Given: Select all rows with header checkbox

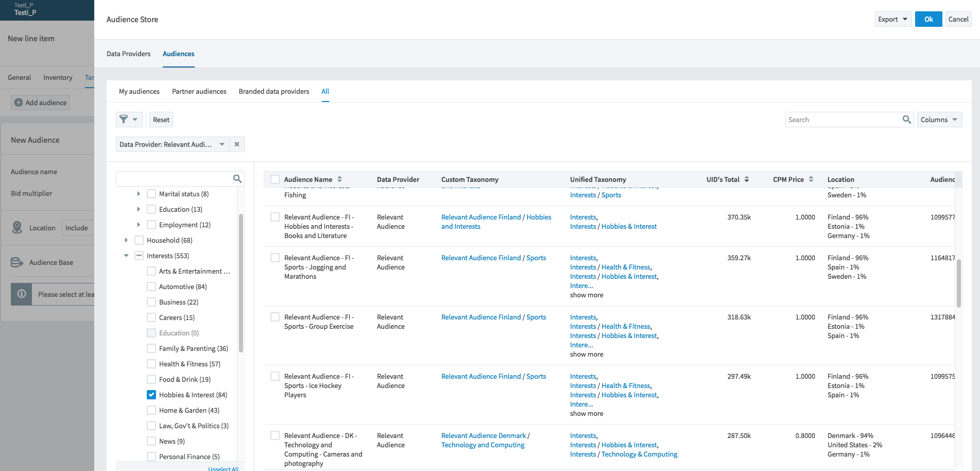Looking at the screenshot, I should (275, 179).
